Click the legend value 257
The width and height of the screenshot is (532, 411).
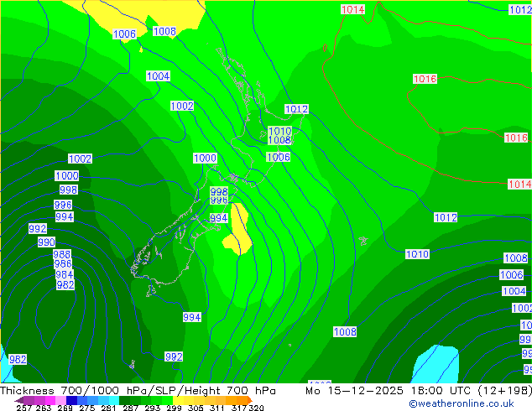[25, 408]
